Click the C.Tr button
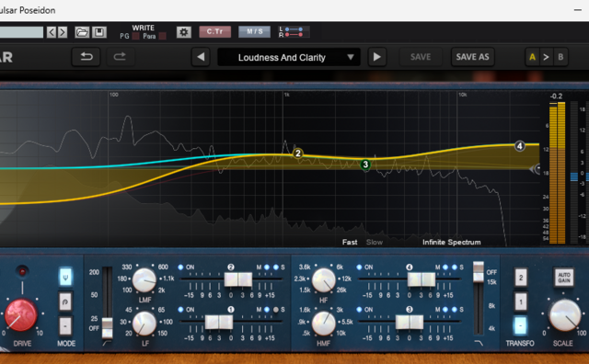This screenshot has width=589, height=364. pyautogui.click(x=214, y=31)
